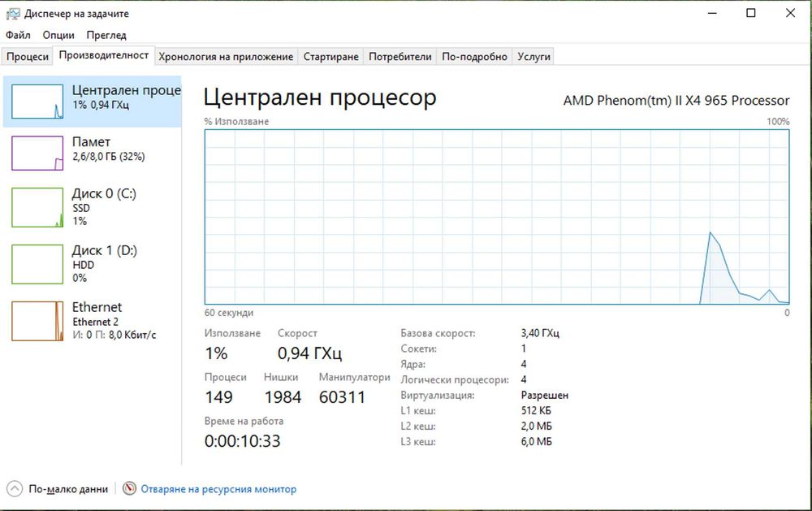Switch to Хронология на приложение tab

point(226,57)
